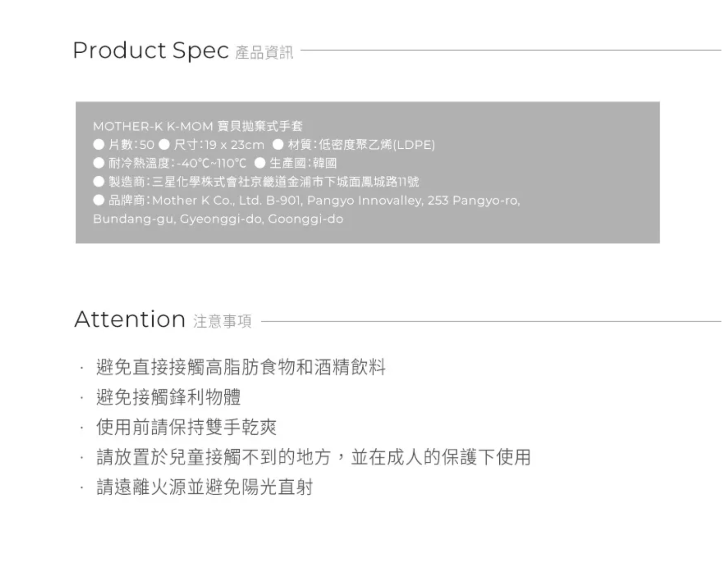Screen dimensions: 728x574
Task: Click the Bundang-gu, Gyeonggi-do address line
Action: (218, 219)
